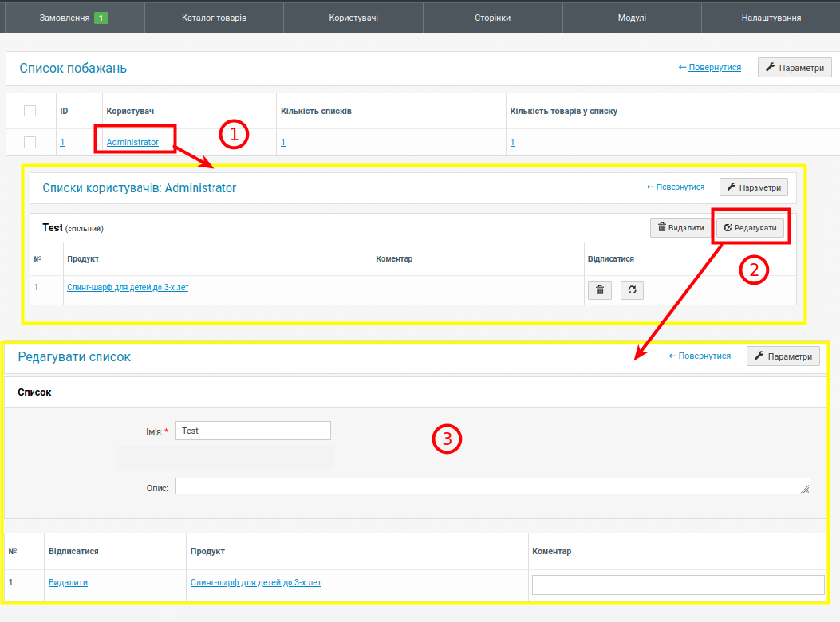Click Повернутися in Списки користувачів panel
This screenshot has height=622, width=840.
[x=680, y=187]
